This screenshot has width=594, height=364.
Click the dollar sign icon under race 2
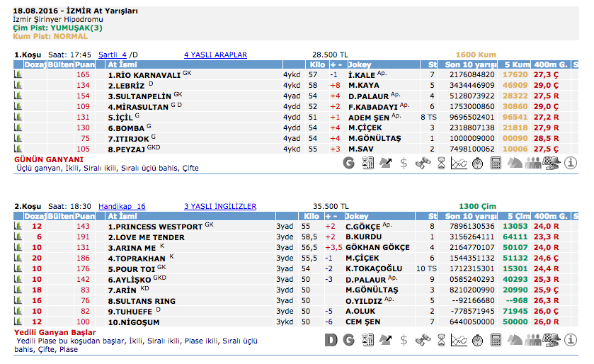coord(404,340)
